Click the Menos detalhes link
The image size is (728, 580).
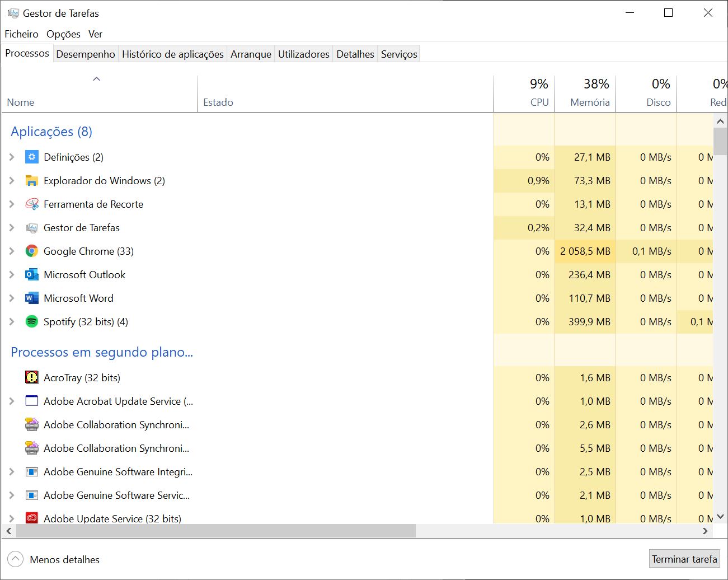65,559
